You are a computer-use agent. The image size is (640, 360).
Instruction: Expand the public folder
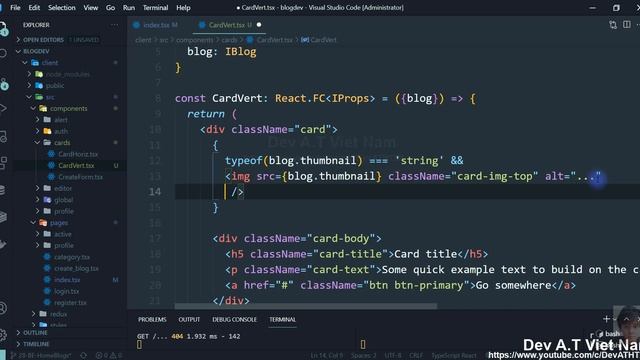tap(29, 85)
